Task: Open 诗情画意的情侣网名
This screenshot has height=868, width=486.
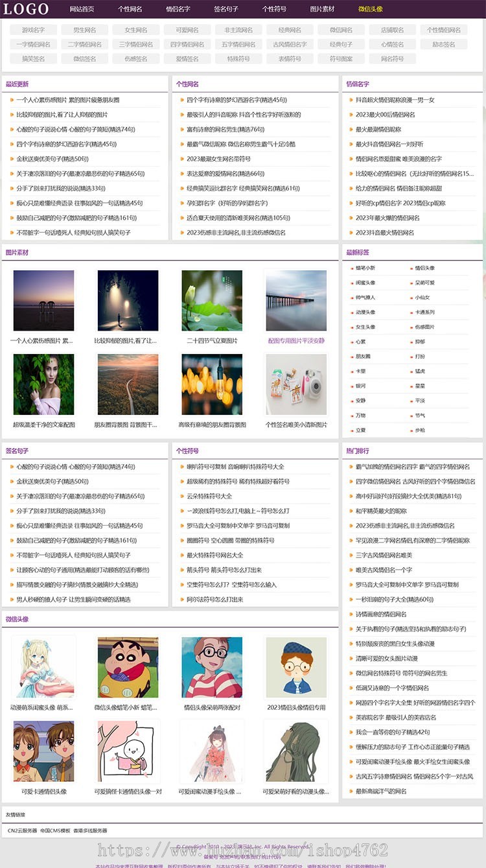Action: click(x=381, y=614)
